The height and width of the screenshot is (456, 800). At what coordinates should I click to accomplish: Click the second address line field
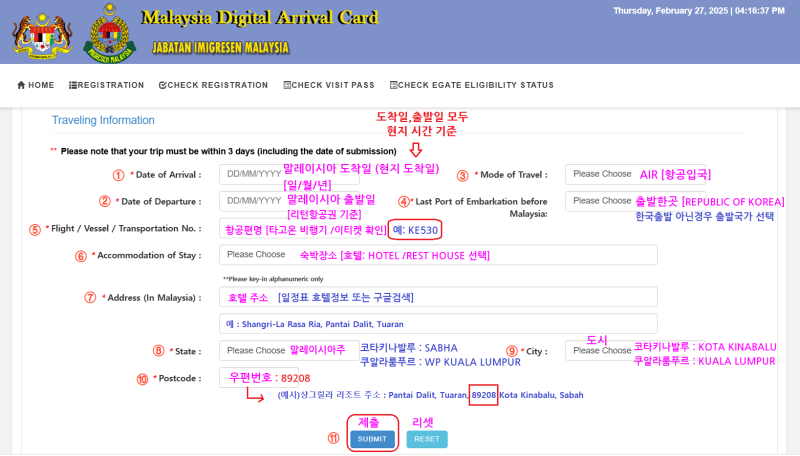(438, 324)
